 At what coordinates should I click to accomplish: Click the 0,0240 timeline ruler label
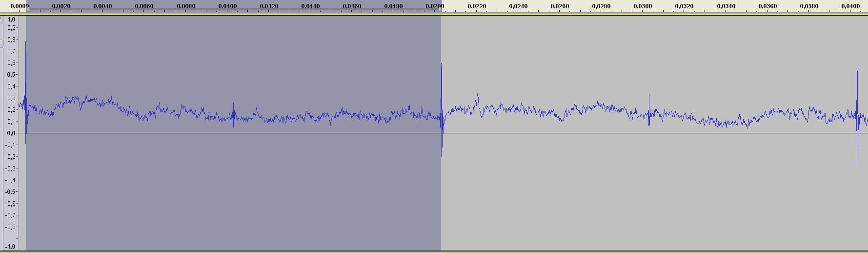point(518,6)
